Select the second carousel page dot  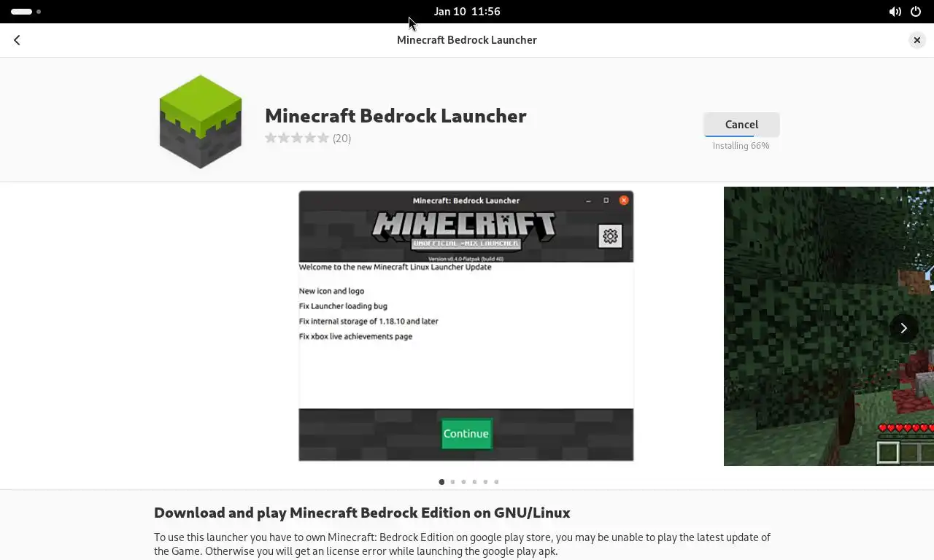pyautogui.click(x=452, y=482)
